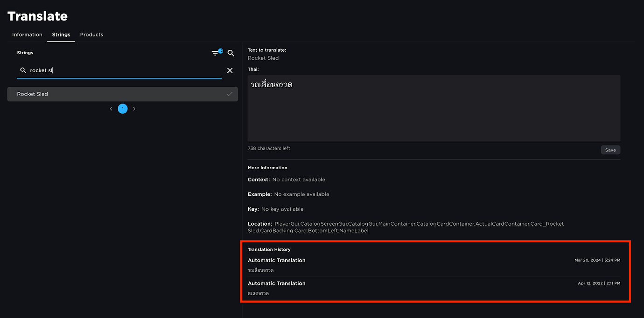Save the Thai translation
644x318 pixels.
pyautogui.click(x=610, y=150)
